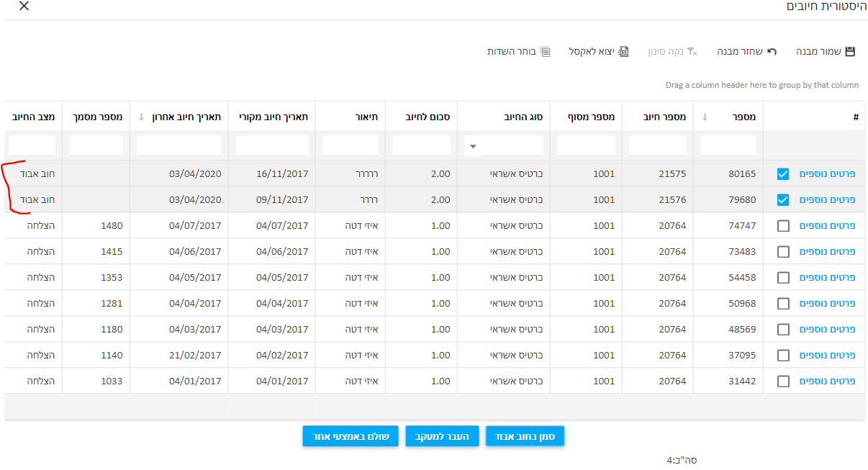Check the checkbox for row 37095

click(x=783, y=356)
